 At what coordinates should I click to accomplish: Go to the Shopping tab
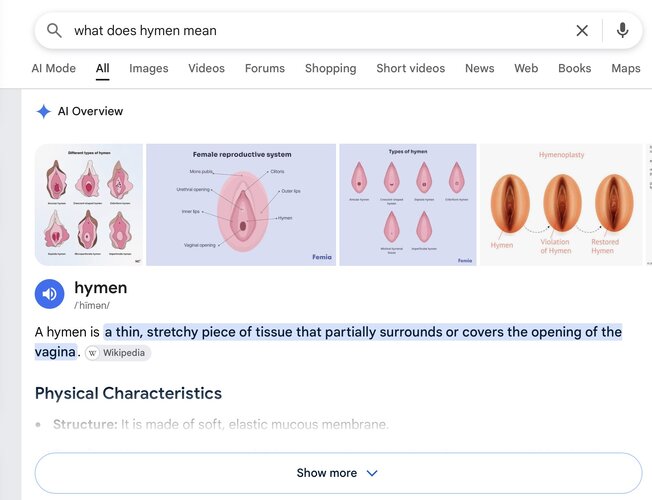pyautogui.click(x=331, y=68)
